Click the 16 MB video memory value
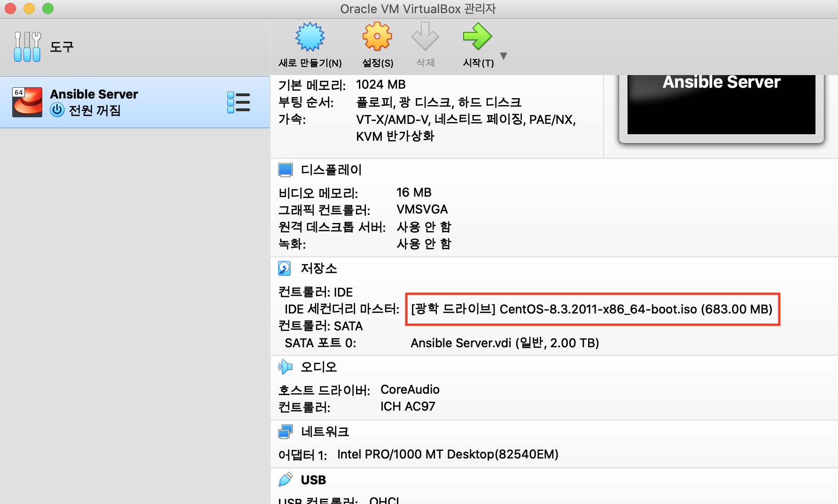Screen dimensions: 838x504 pyautogui.click(x=414, y=192)
